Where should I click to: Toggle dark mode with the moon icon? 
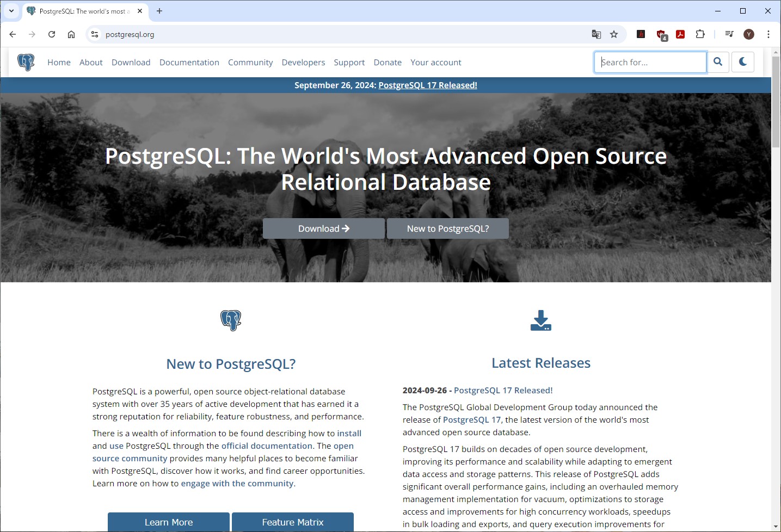pos(742,62)
